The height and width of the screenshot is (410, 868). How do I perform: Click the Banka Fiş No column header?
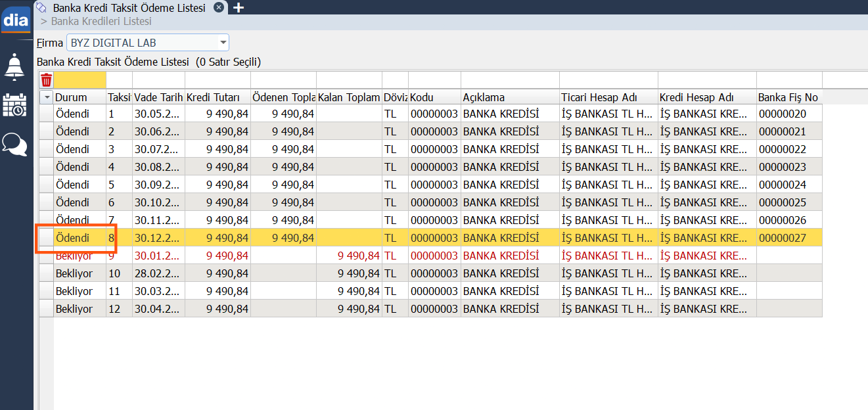point(788,97)
